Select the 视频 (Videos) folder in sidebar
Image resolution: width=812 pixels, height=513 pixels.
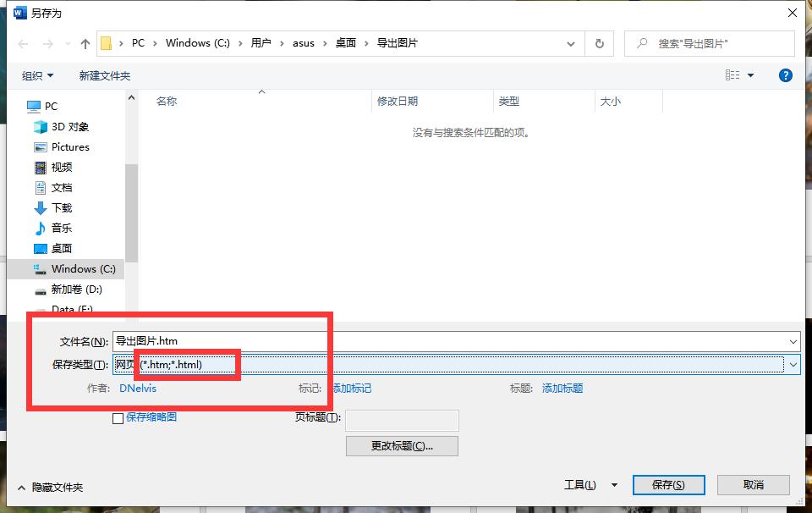tap(62, 167)
